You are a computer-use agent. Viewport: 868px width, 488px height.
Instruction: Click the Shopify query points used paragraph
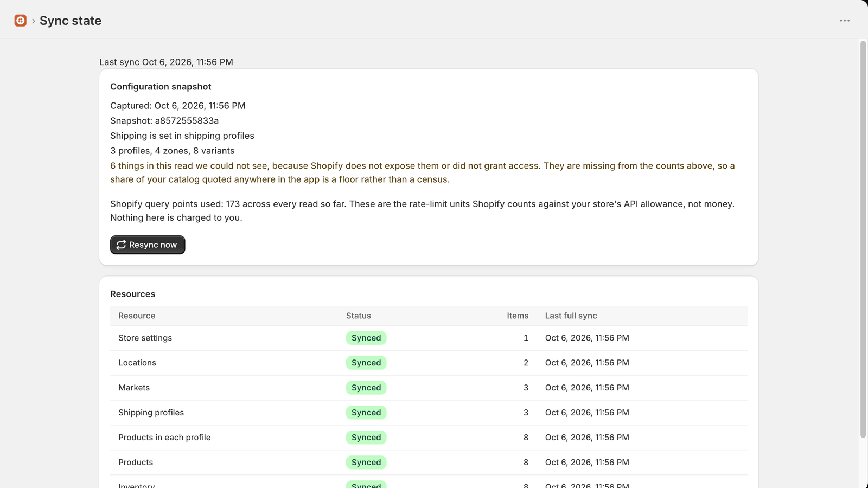click(x=422, y=211)
